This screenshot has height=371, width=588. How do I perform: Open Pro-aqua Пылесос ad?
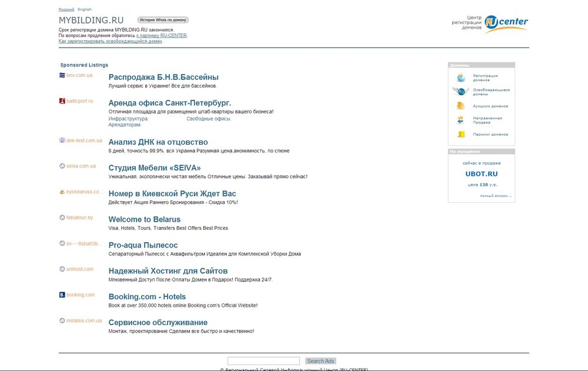tap(143, 245)
